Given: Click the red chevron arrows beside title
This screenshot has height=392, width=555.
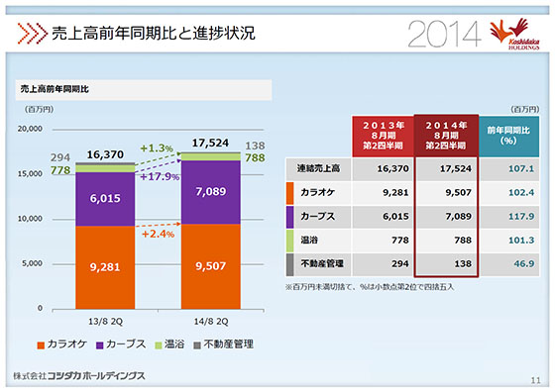Looking at the screenshot, I should 32,34.
